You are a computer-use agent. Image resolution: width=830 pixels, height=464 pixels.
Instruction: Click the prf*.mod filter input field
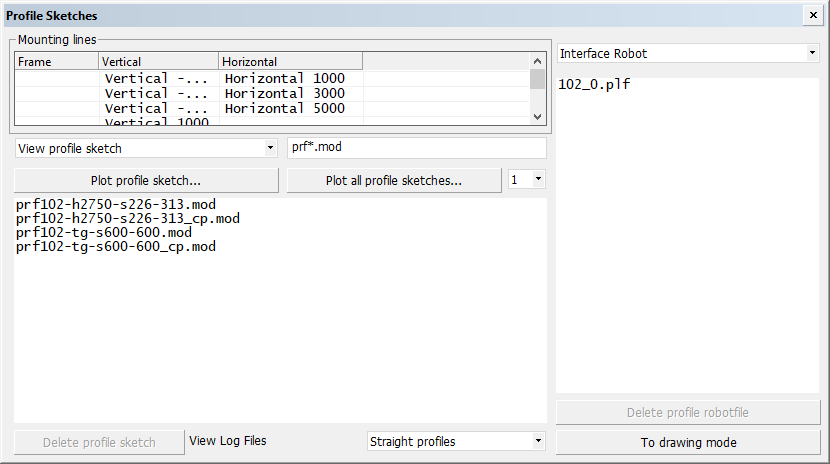(x=416, y=148)
